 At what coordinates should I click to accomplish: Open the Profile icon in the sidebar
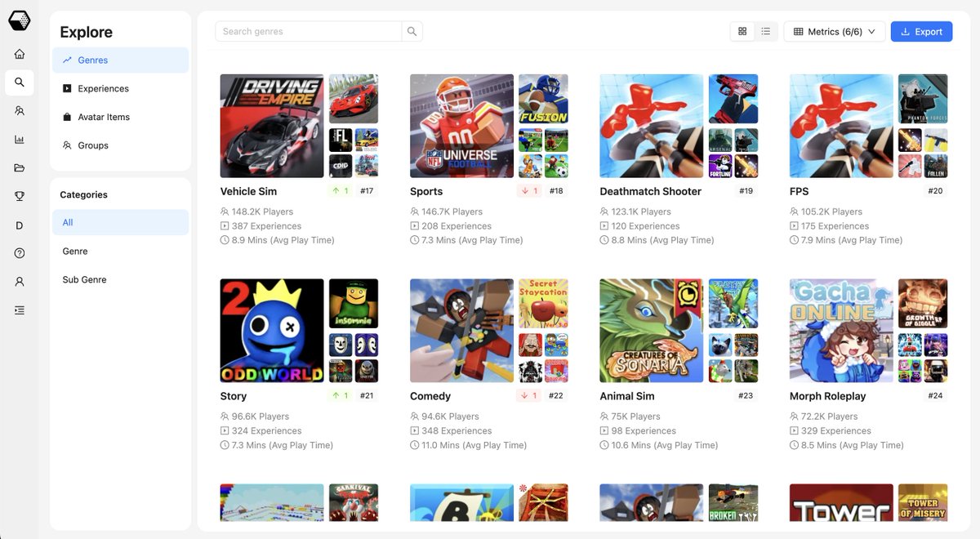(20, 280)
